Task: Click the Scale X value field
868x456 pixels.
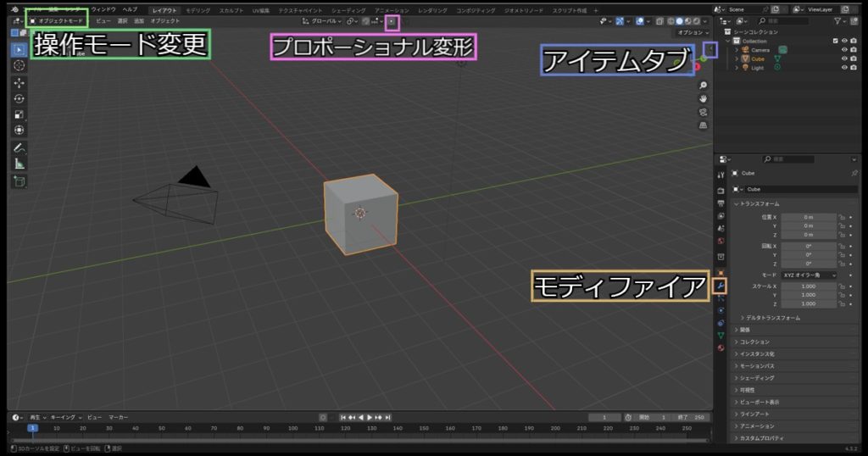Action: (x=808, y=286)
